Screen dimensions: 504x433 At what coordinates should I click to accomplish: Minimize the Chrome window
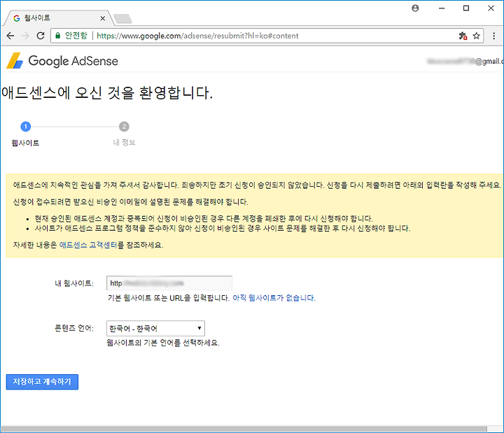pyautogui.click(x=442, y=8)
